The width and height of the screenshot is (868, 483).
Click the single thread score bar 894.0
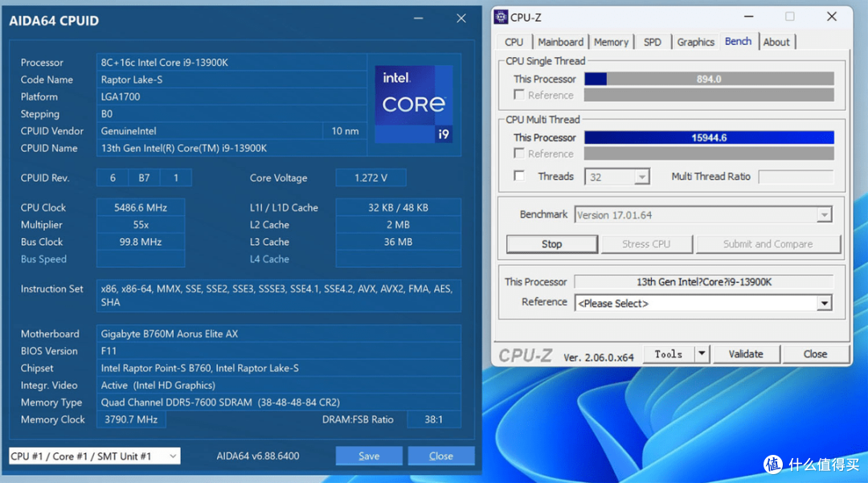coord(709,79)
